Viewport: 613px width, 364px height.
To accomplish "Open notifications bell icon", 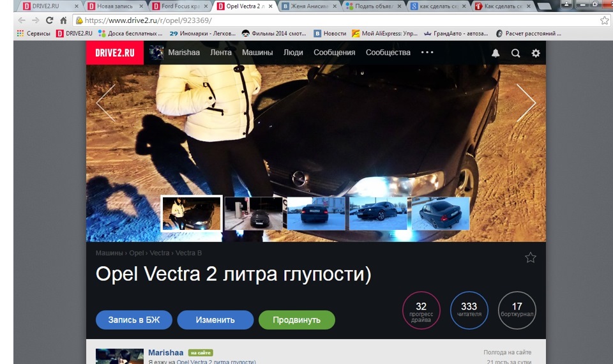I will [496, 53].
